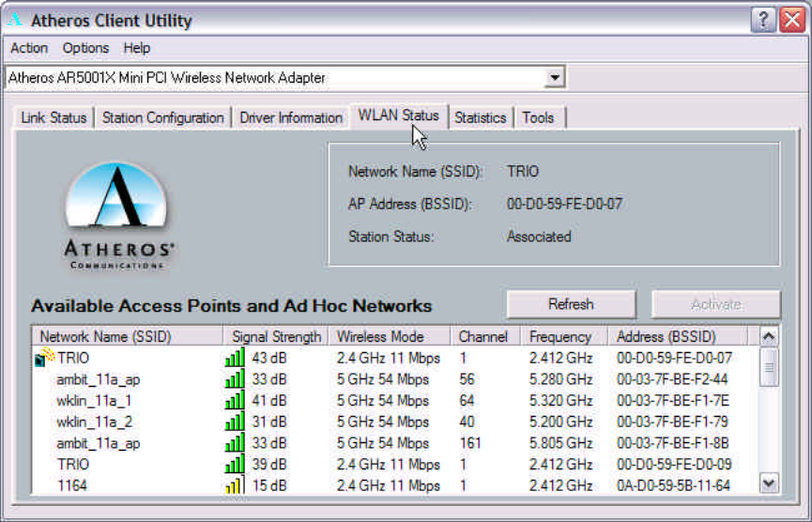Open the Action menu

pos(29,48)
